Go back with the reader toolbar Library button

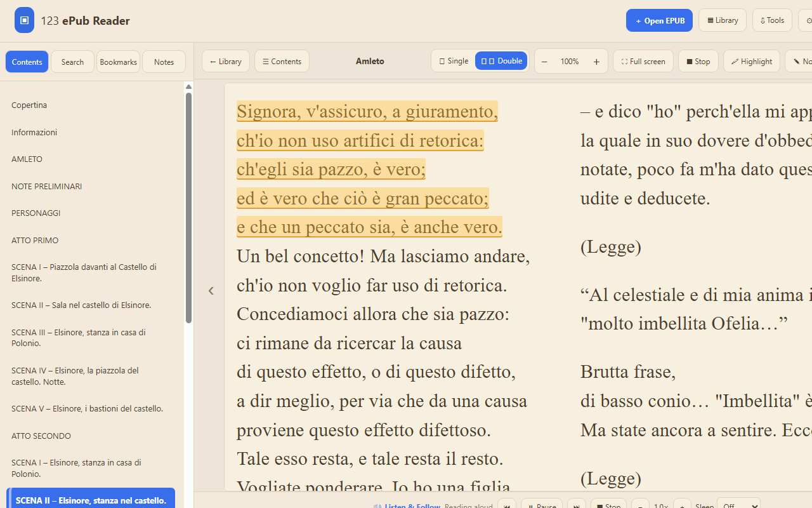point(226,61)
